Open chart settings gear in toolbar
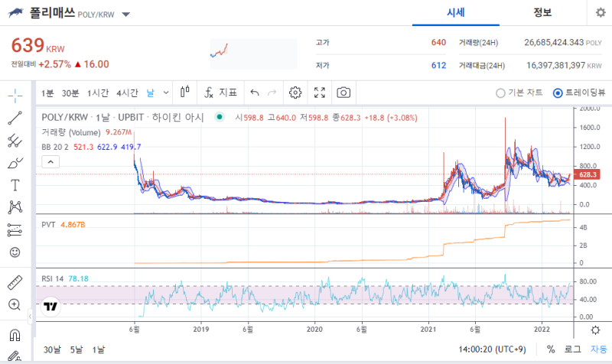The width and height of the screenshot is (612, 364). [x=295, y=93]
